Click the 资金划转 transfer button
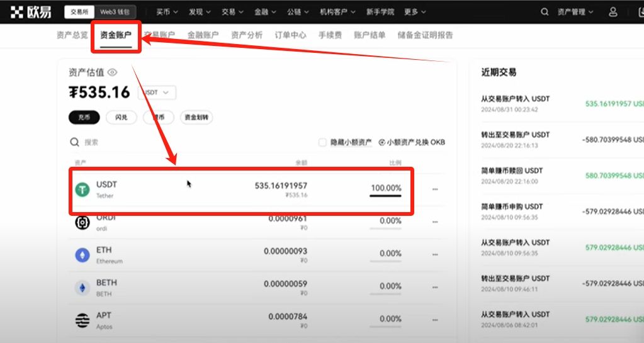This screenshot has width=644, height=343. click(197, 117)
